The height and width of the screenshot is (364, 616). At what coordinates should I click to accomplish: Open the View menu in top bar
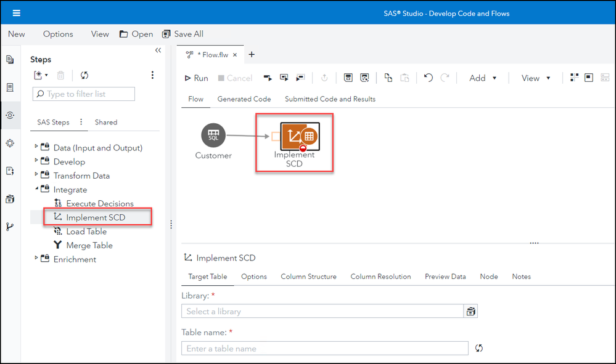click(x=100, y=34)
